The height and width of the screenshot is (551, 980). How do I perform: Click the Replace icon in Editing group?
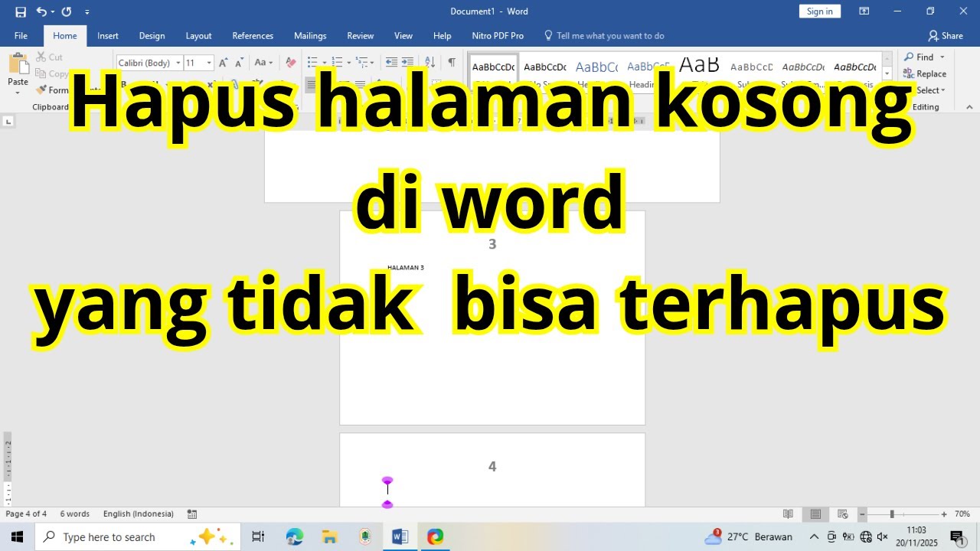[x=909, y=73]
